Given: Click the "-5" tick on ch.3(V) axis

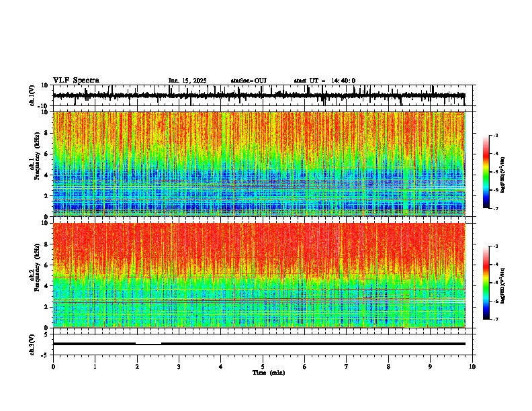Looking at the screenshot, I should coord(45,355).
